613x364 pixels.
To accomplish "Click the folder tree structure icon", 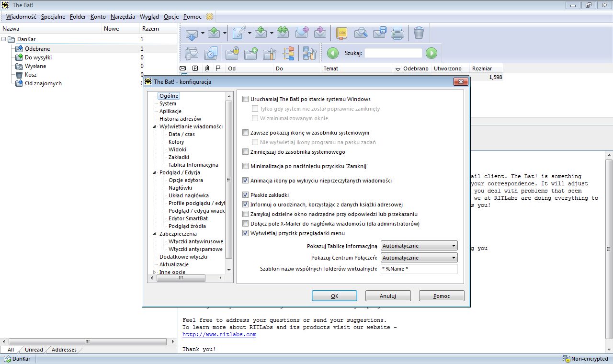I will [x=288, y=53].
